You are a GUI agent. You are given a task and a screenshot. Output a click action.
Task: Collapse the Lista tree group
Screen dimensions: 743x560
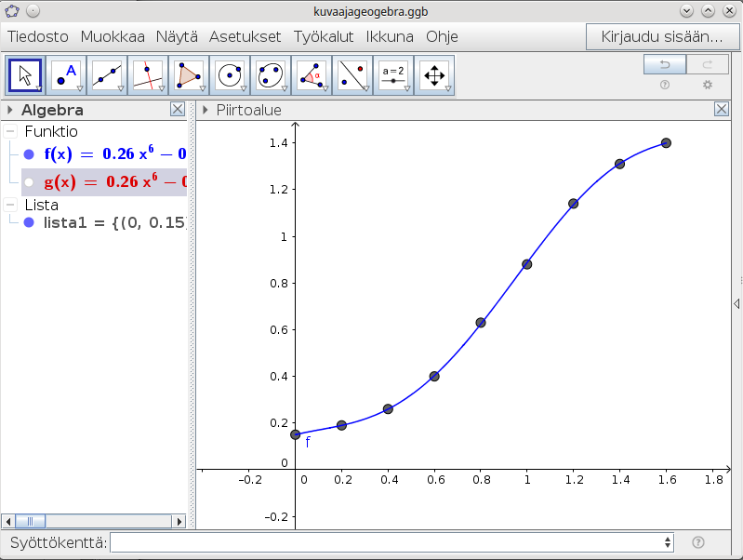pyautogui.click(x=10, y=205)
